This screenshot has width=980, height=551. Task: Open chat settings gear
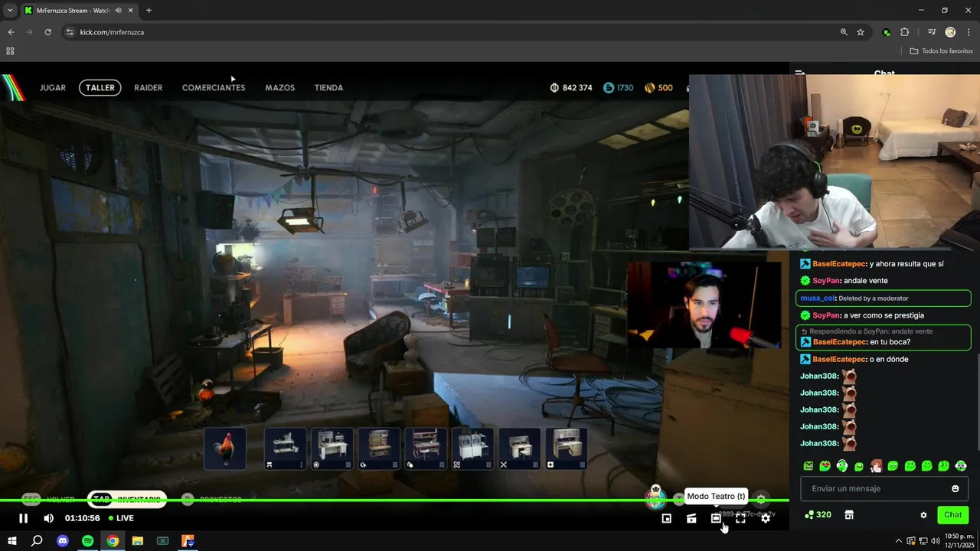click(923, 515)
